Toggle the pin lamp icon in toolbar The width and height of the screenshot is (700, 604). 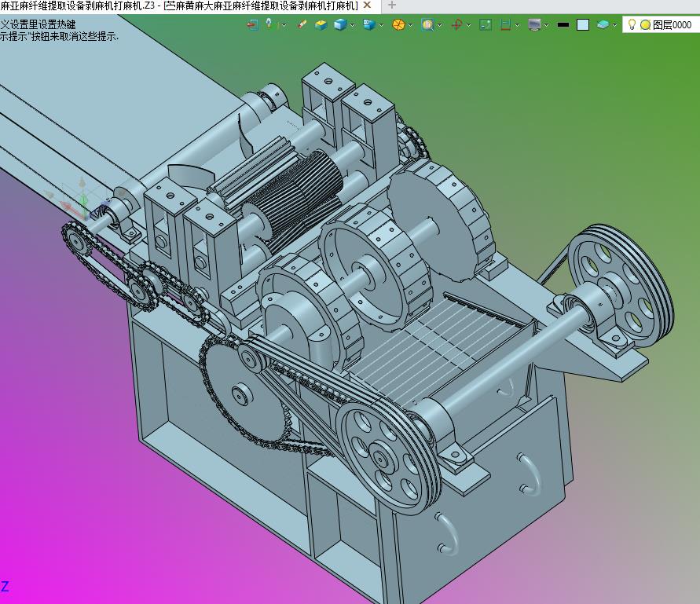[x=269, y=24]
